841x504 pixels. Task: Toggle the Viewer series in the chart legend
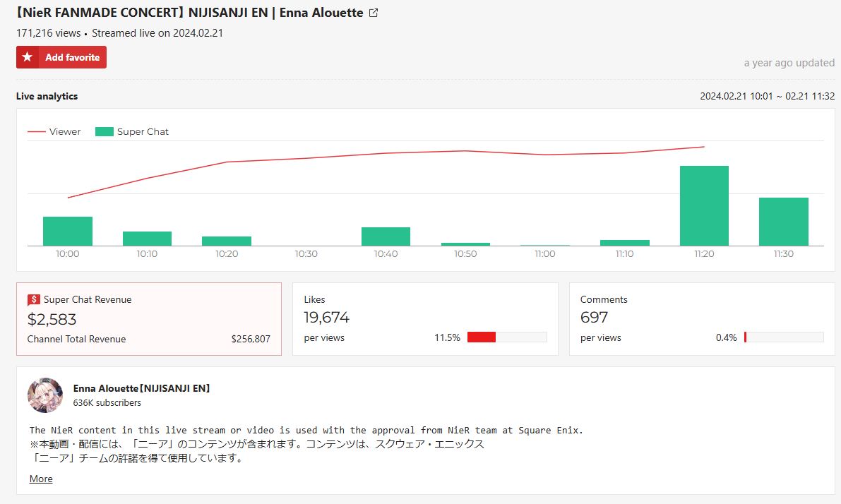click(x=54, y=132)
